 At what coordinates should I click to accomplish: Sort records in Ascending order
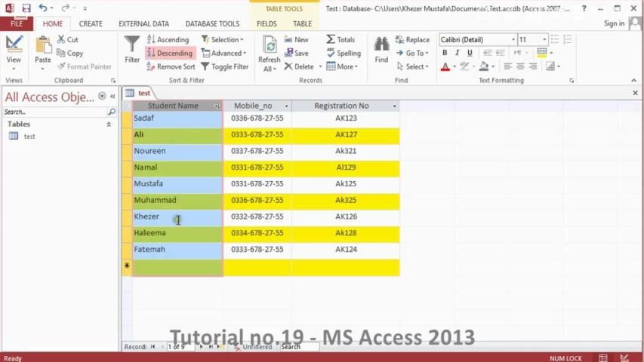coord(168,40)
